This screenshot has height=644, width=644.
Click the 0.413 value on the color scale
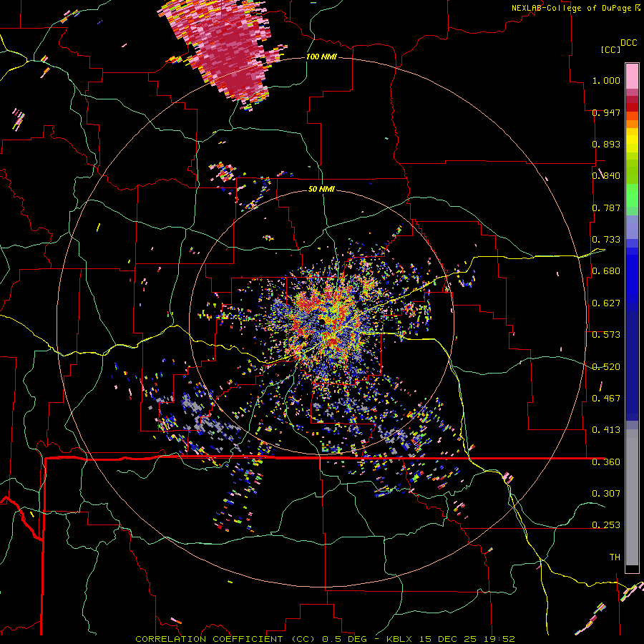606,429
